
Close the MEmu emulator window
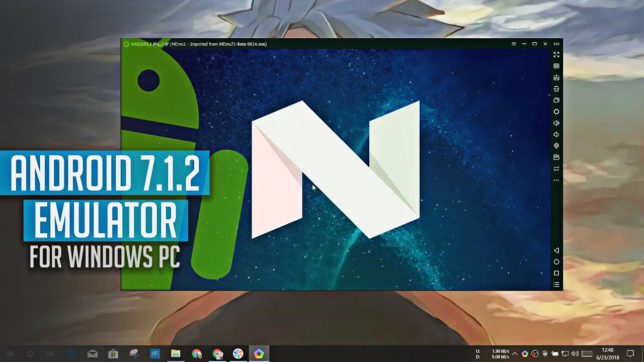[545, 44]
